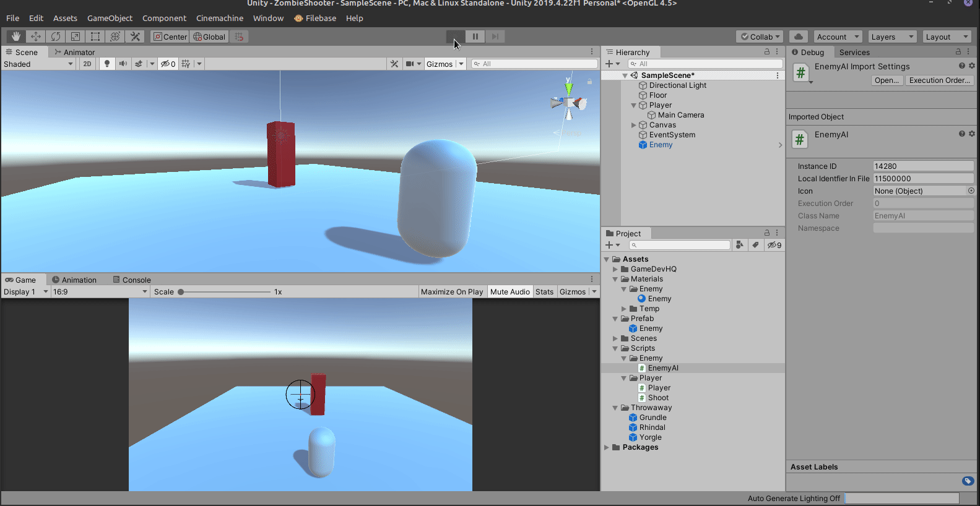
Task: Select the combined Transform tool
Action: click(x=115, y=36)
